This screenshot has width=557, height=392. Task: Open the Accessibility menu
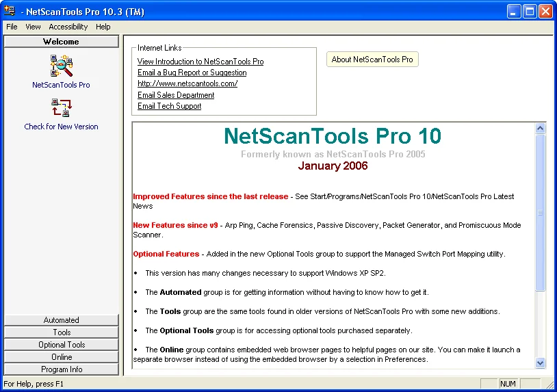click(68, 27)
